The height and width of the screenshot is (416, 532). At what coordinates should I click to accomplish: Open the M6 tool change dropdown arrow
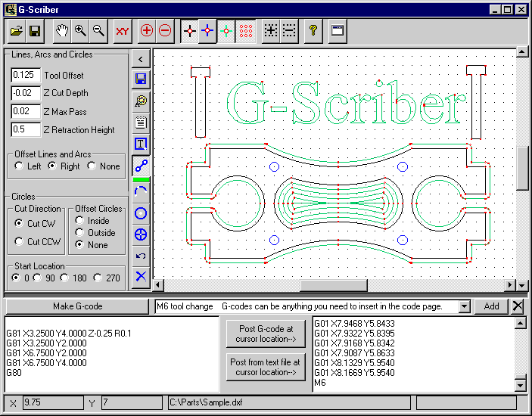click(464, 306)
